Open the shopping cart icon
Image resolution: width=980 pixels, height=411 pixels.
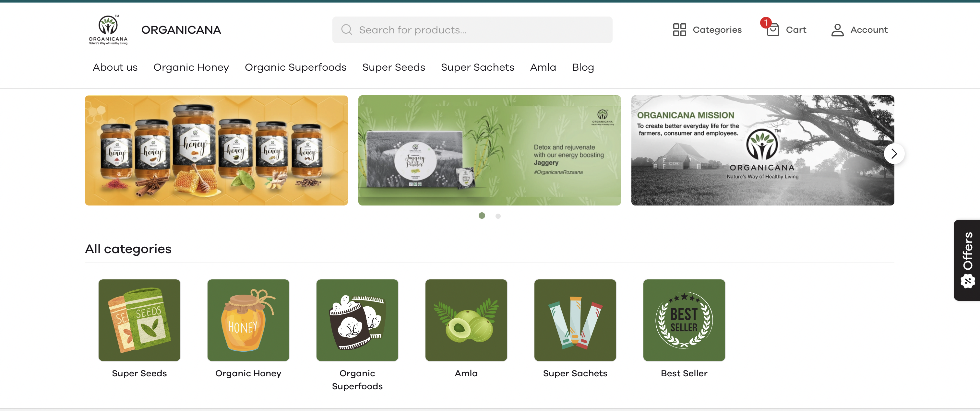coord(772,29)
